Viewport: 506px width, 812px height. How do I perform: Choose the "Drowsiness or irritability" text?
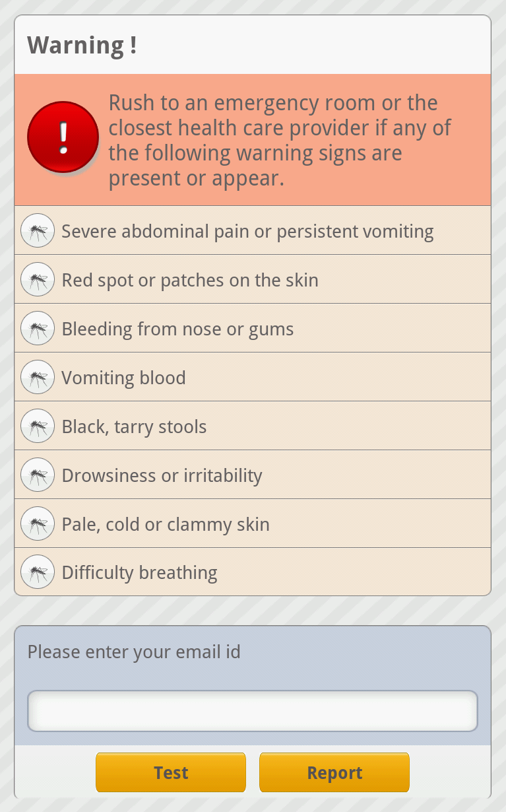point(162,476)
